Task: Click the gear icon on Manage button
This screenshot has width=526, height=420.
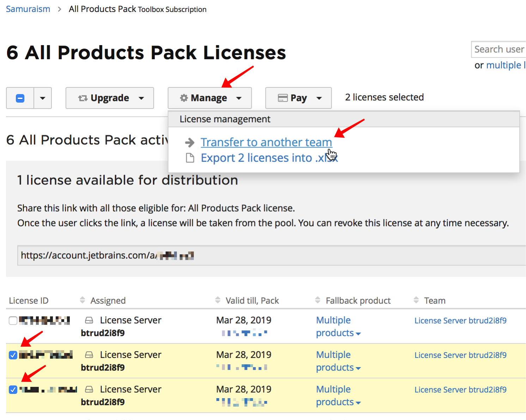Action: coord(184,98)
